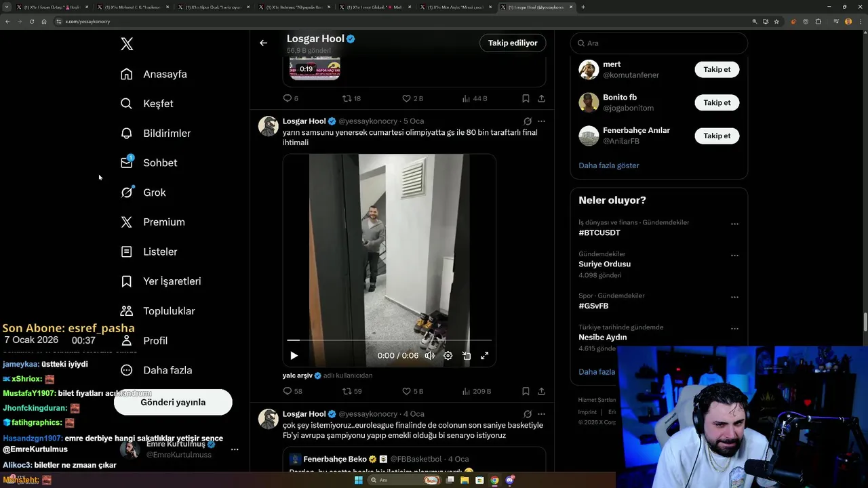Reload the page in Chrome

[x=31, y=22]
